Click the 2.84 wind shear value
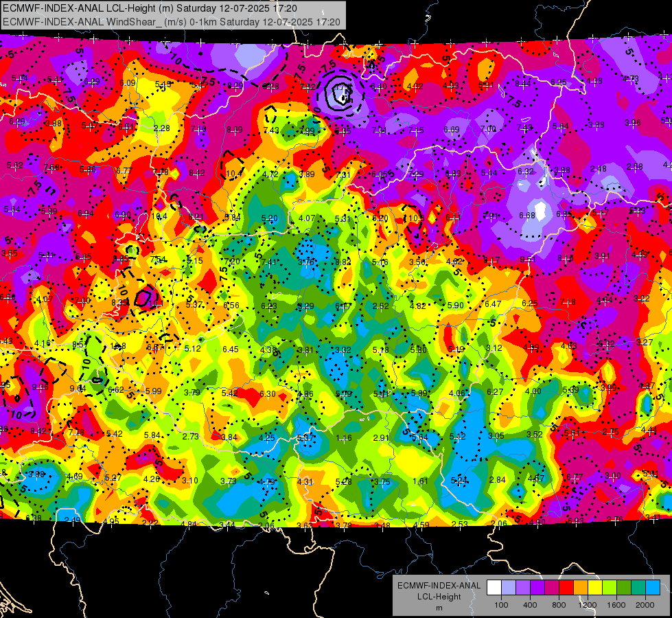The height and width of the screenshot is (618, 672). [x=497, y=480]
